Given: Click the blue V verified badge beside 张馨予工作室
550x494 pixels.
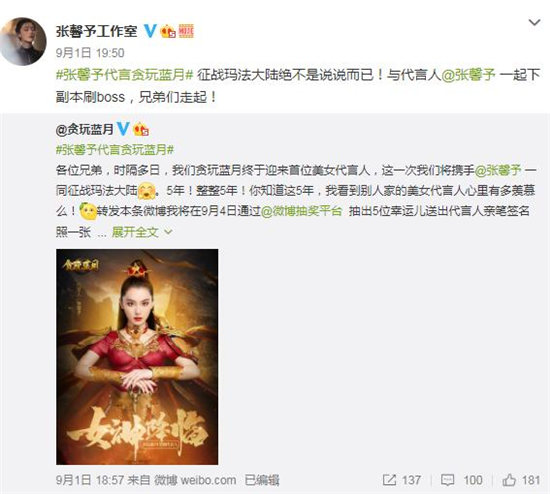Looking at the screenshot, I should tap(150, 31).
